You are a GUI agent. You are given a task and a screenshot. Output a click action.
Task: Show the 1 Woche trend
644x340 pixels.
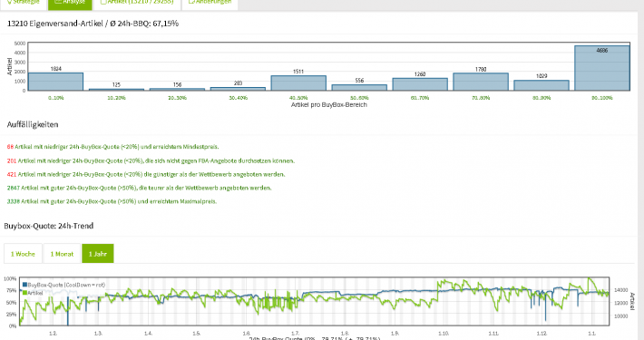[x=23, y=254]
